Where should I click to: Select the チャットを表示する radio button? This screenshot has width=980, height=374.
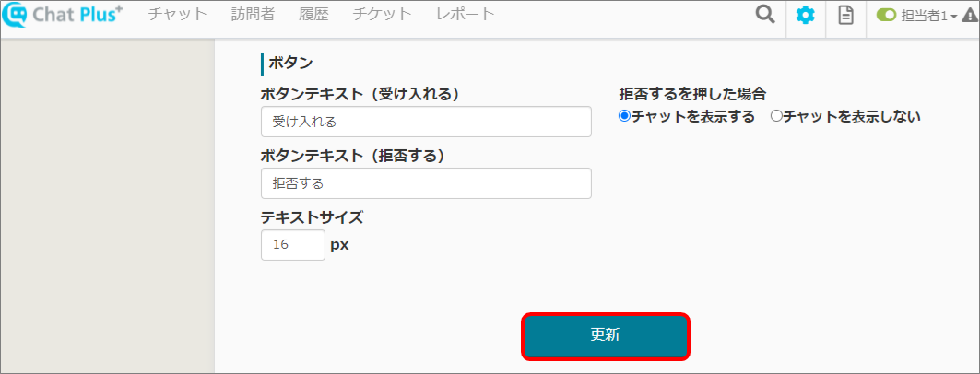pyautogui.click(x=624, y=116)
